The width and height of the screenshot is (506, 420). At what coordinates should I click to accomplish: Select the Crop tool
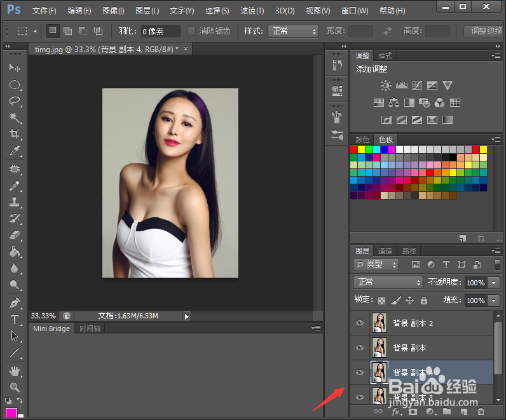tap(15, 134)
